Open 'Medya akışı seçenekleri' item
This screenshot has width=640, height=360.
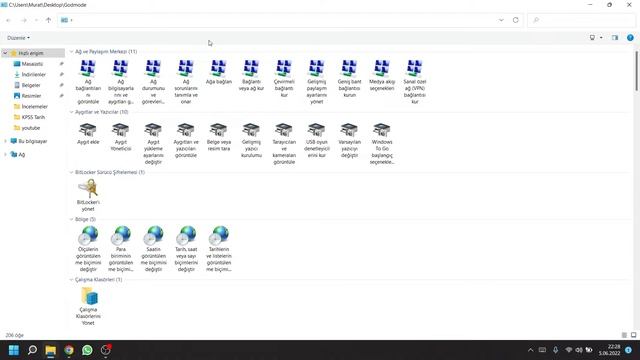tap(382, 75)
